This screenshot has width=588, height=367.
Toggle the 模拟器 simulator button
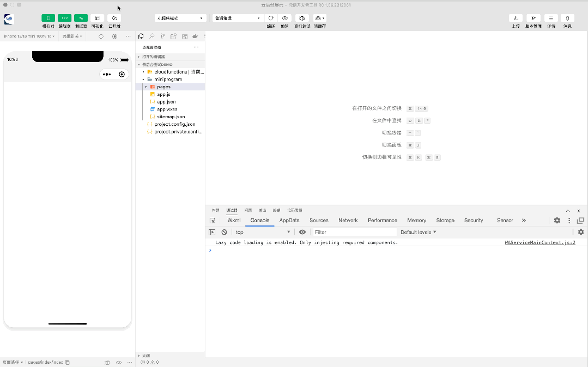coord(48,18)
